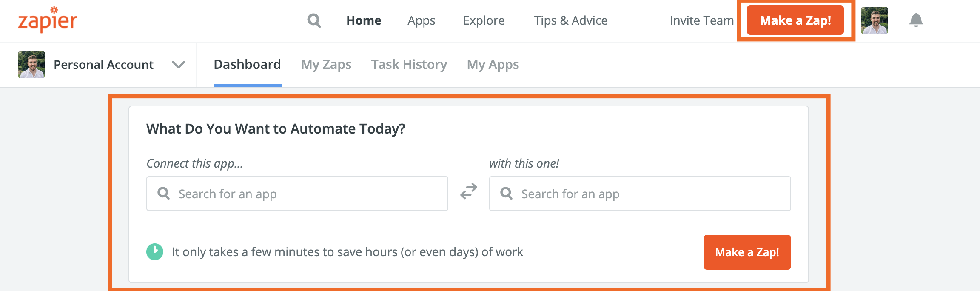The height and width of the screenshot is (291, 980).
Task: Click the swap arrows between app fields
Action: pos(468,192)
